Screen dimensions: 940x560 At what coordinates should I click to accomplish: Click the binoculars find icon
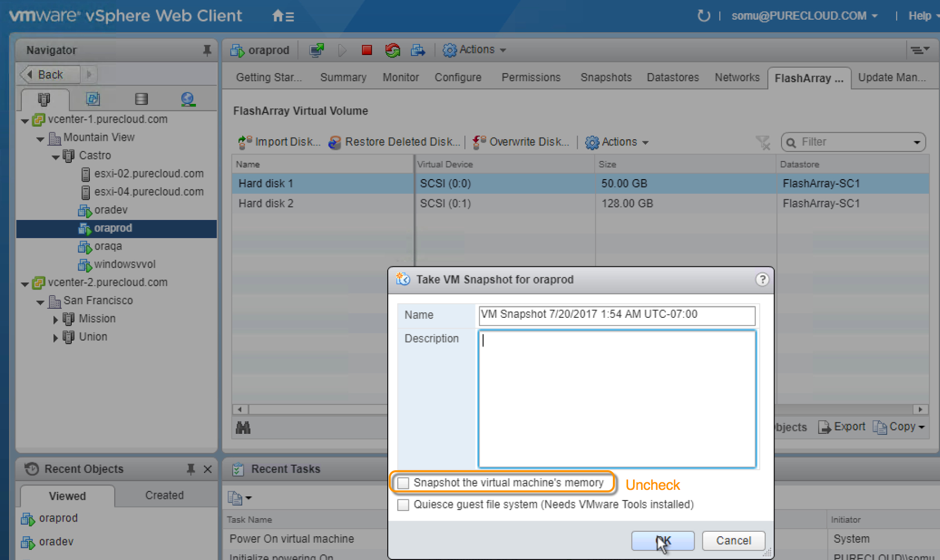pyautogui.click(x=243, y=428)
